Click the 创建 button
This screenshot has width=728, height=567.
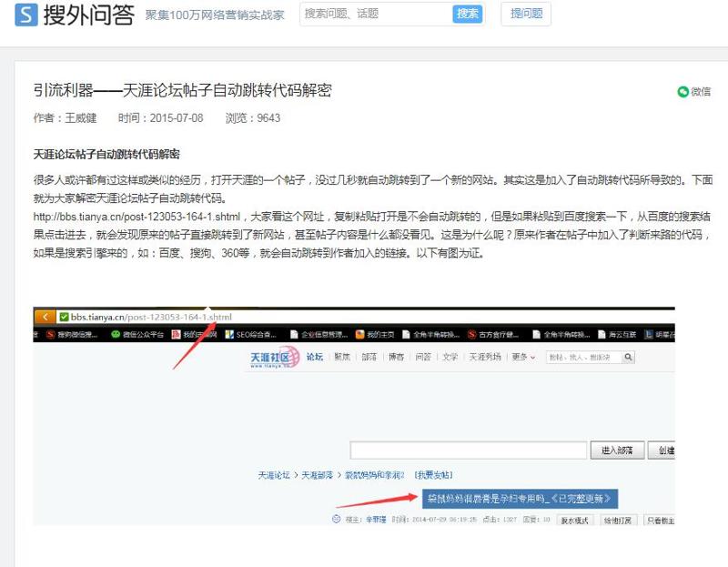tap(662, 450)
